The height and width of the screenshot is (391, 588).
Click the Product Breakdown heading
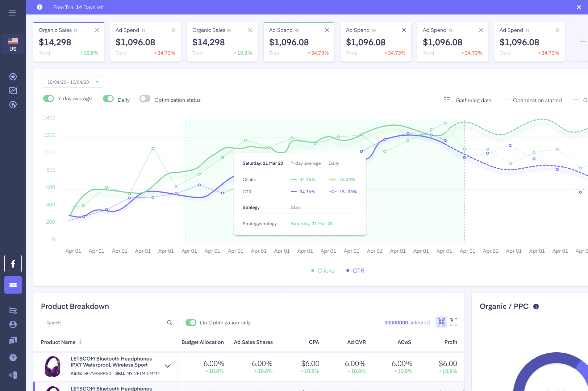[75, 306]
